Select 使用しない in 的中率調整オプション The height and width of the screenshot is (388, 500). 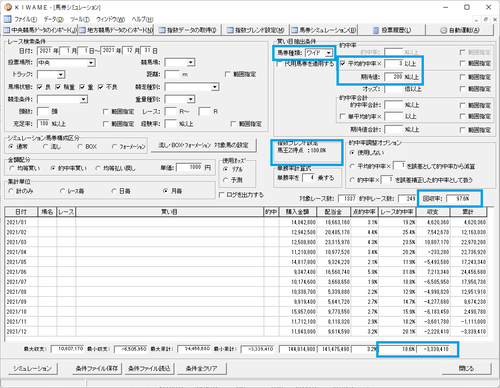352,153
